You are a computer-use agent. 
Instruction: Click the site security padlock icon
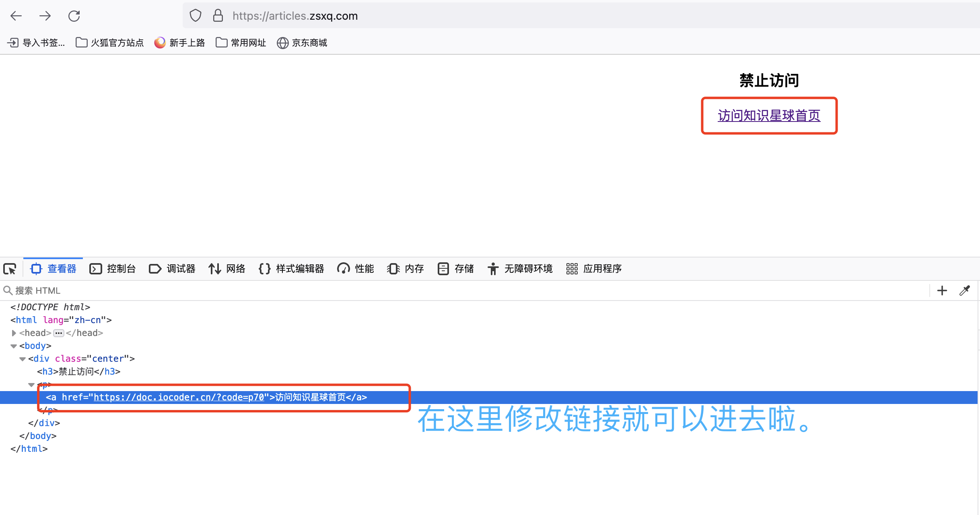pyautogui.click(x=218, y=16)
